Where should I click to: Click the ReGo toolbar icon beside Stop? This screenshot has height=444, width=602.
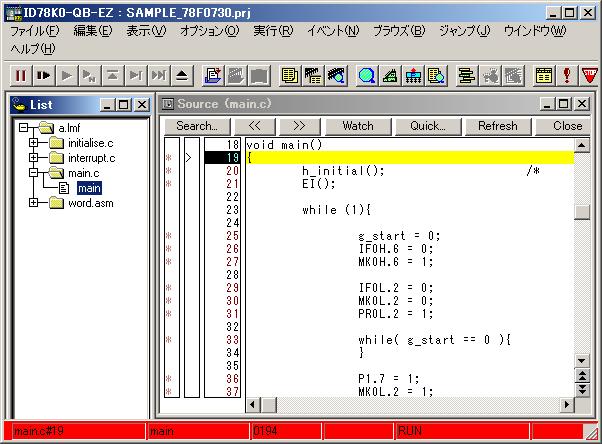coord(43,75)
